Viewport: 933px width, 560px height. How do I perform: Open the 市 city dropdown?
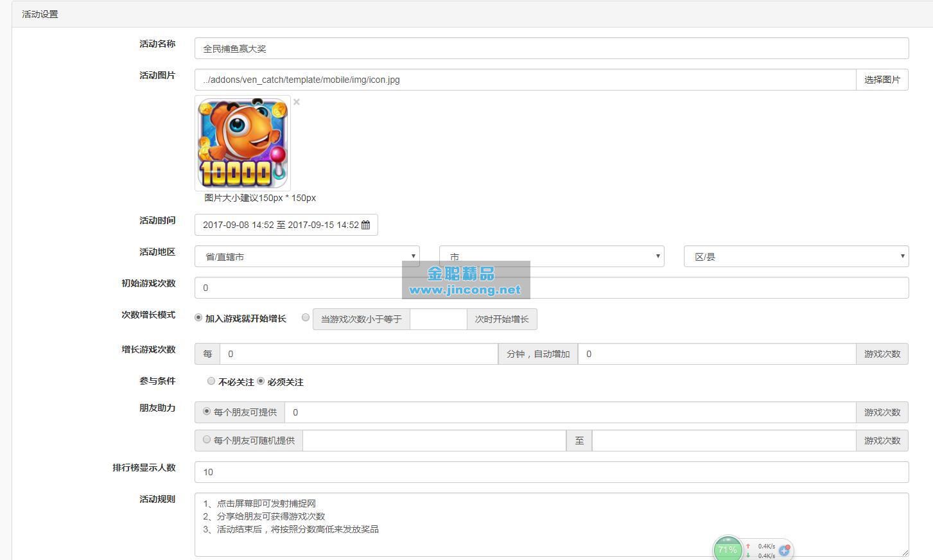pos(552,256)
